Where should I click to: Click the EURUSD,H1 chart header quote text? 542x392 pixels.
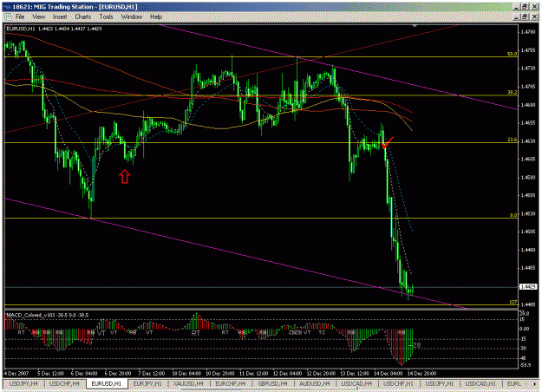54,29
